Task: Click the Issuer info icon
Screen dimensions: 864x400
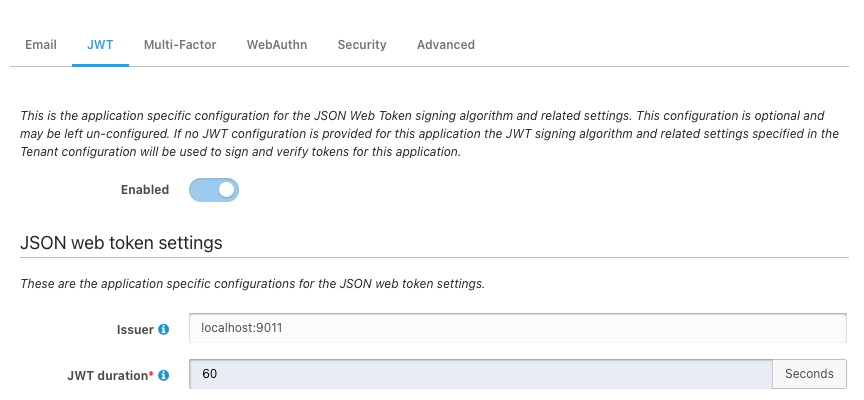Action: tap(164, 329)
